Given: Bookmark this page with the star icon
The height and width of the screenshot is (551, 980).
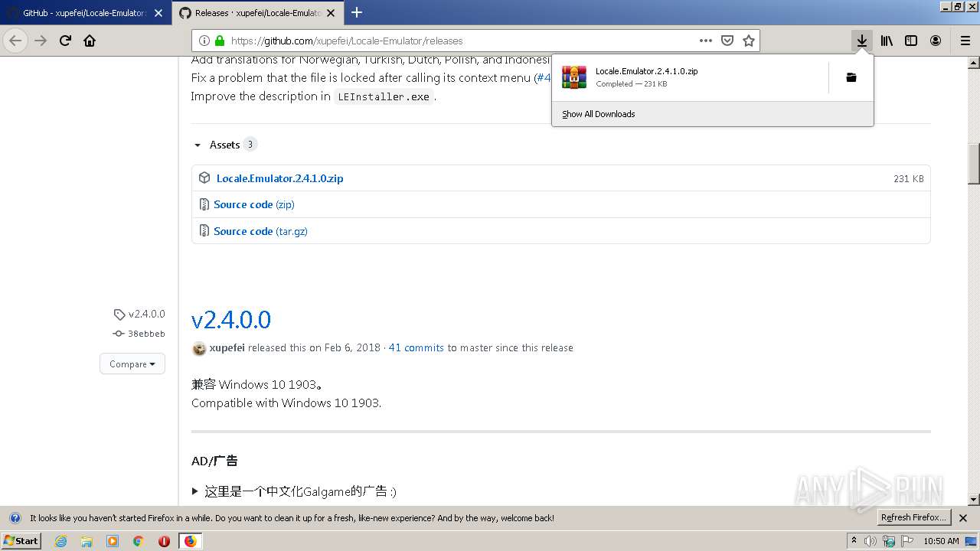Looking at the screenshot, I should tap(749, 41).
